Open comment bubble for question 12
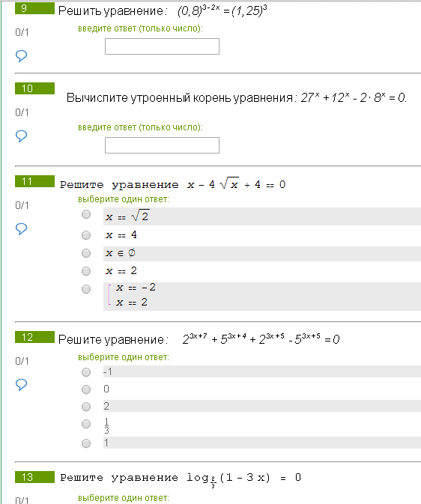This screenshot has width=421, height=504. pos(21,384)
